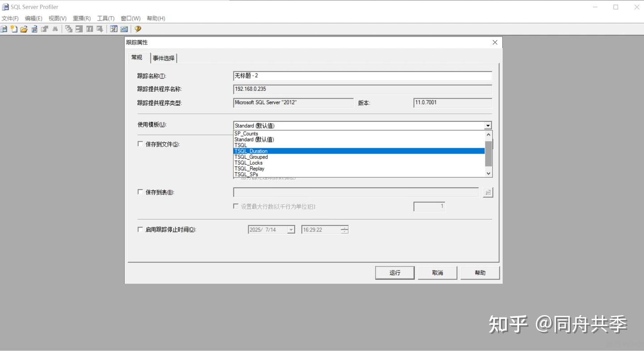Click the 运行 button
Image resolution: width=644 pixels, height=351 pixels.
click(395, 273)
